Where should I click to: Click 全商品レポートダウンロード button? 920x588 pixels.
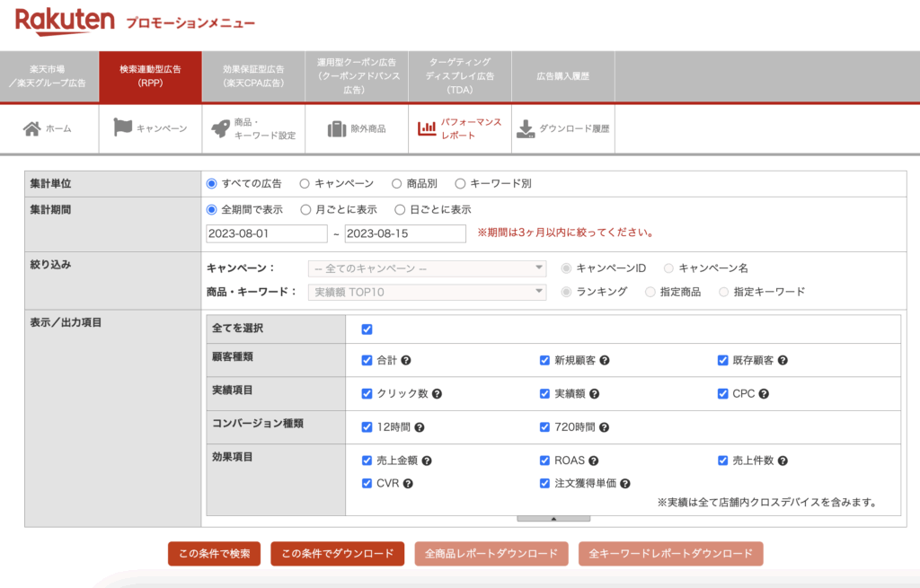pyautogui.click(x=491, y=554)
